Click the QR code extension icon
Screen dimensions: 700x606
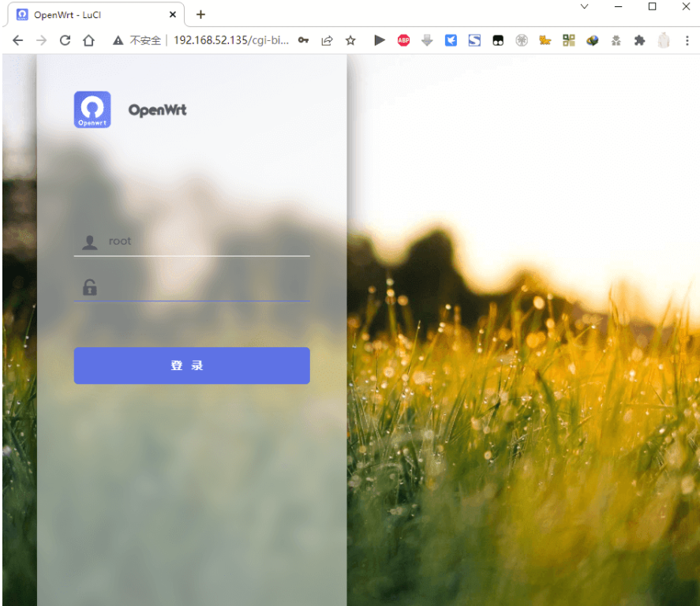tap(569, 40)
